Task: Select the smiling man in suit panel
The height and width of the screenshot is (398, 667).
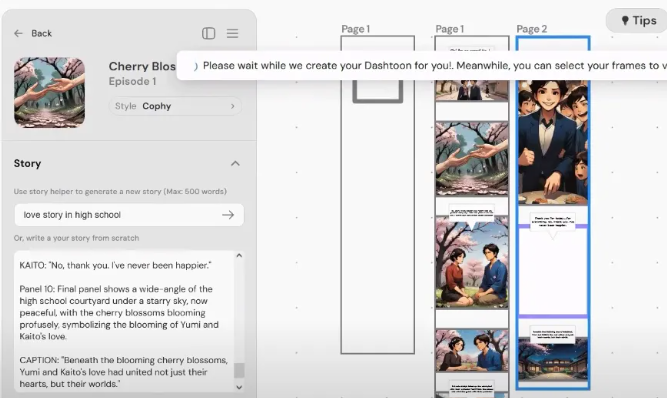Action: point(553,142)
